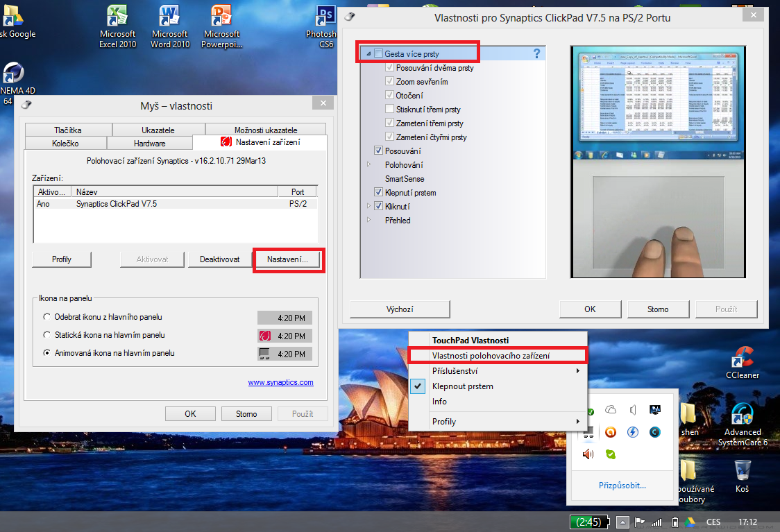Select the 'SmartSense' tree item

405,178
